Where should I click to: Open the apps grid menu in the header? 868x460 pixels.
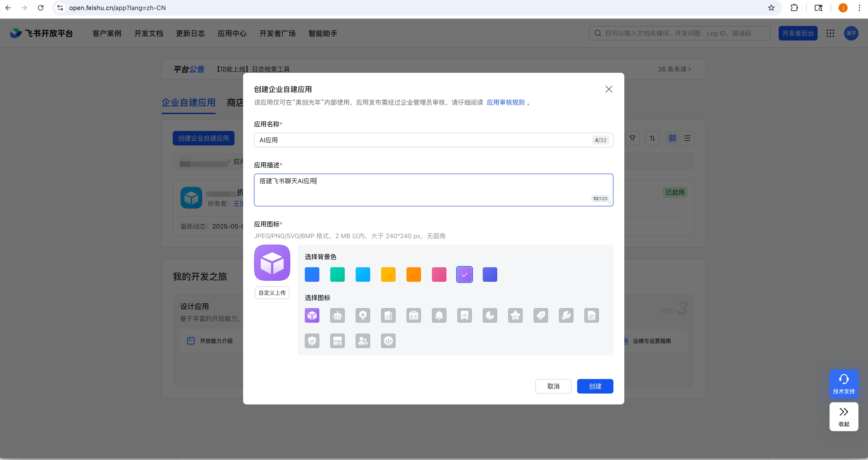point(831,33)
